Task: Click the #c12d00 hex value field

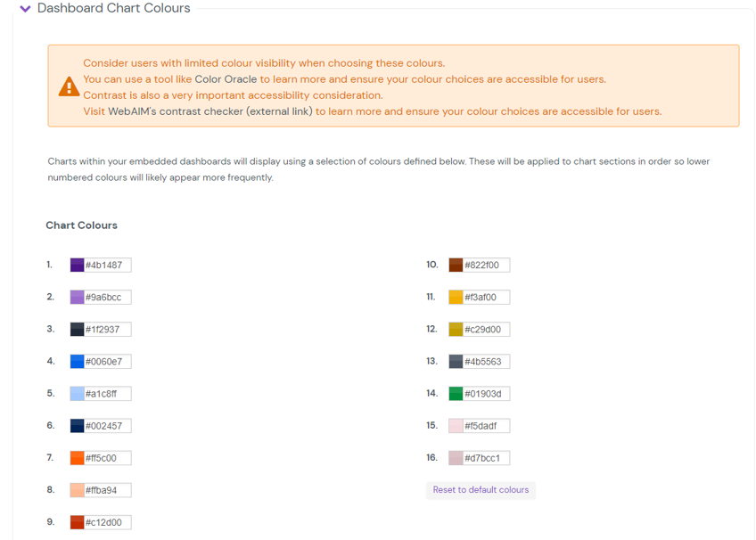Action: click(107, 522)
